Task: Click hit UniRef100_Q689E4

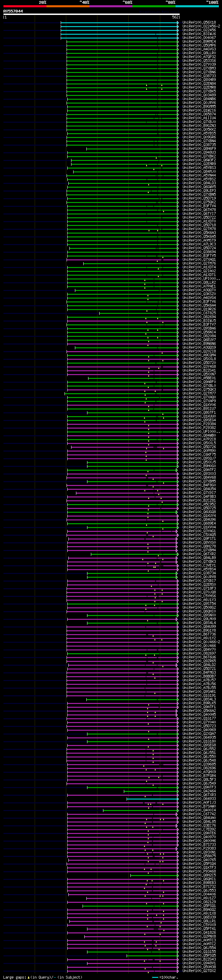Action: [199, 523]
